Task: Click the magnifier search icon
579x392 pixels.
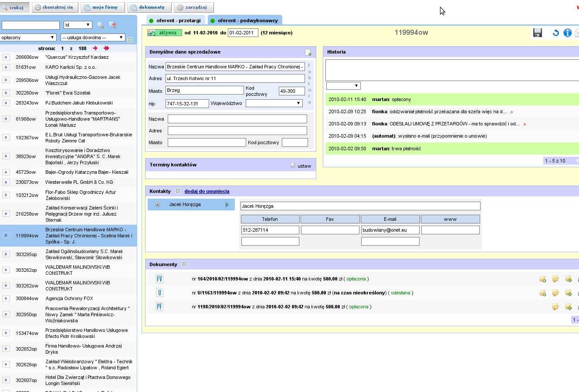Action: click(x=100, y=25)
